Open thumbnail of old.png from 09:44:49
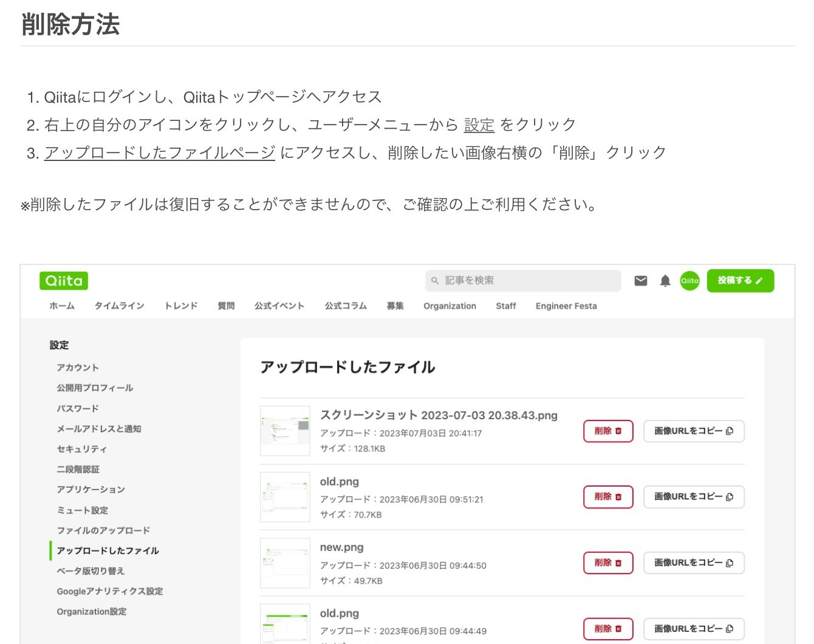The image size is (814, 644). [x=285, y=625]
